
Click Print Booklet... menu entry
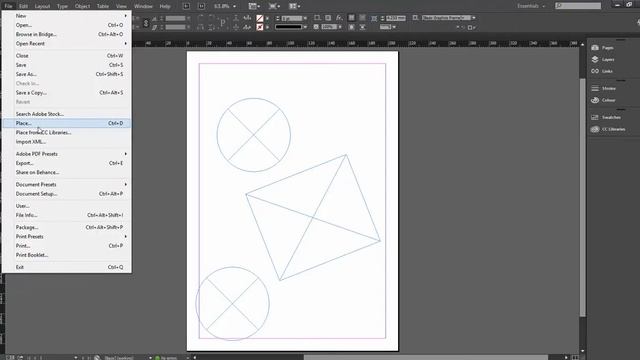[x=67, y=255]
